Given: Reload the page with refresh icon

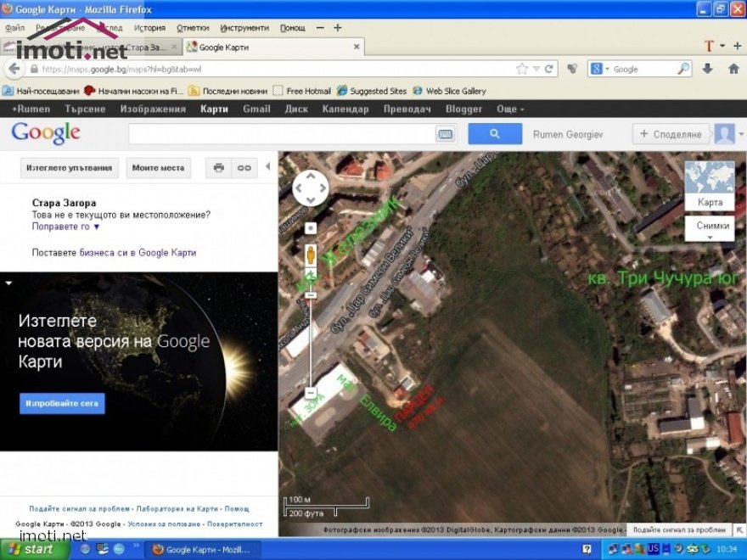Looking at the screenshot, I should tap(549, 69).
